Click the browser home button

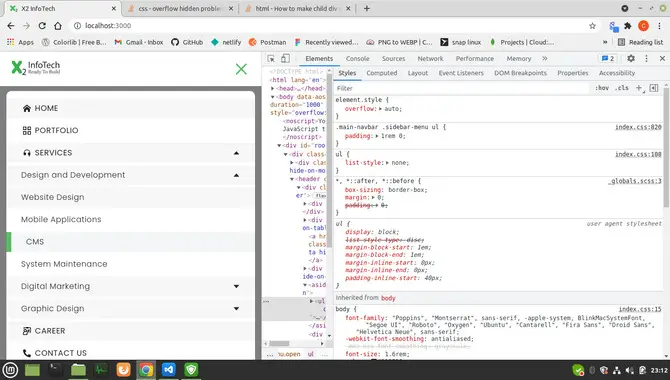coord(58,26)
